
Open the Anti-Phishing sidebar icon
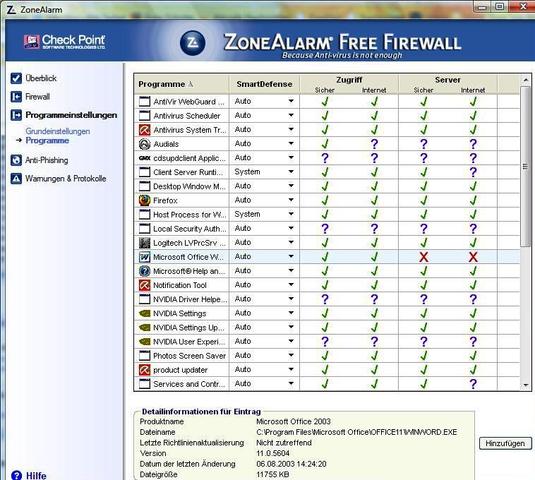[16, 160]
